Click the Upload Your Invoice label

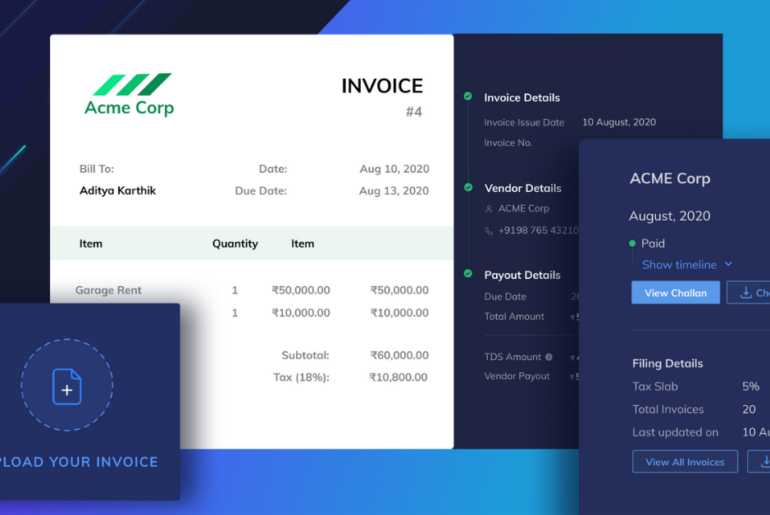tap(79, 462)
